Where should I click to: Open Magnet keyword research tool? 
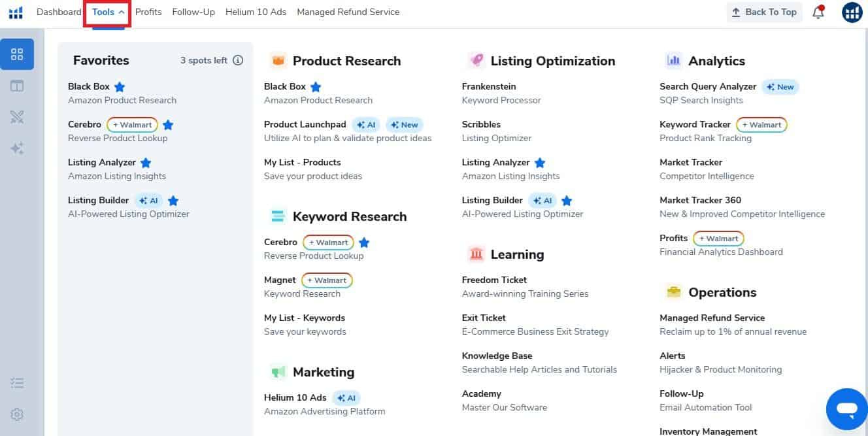pyautogui.click(x=280, y=280)
